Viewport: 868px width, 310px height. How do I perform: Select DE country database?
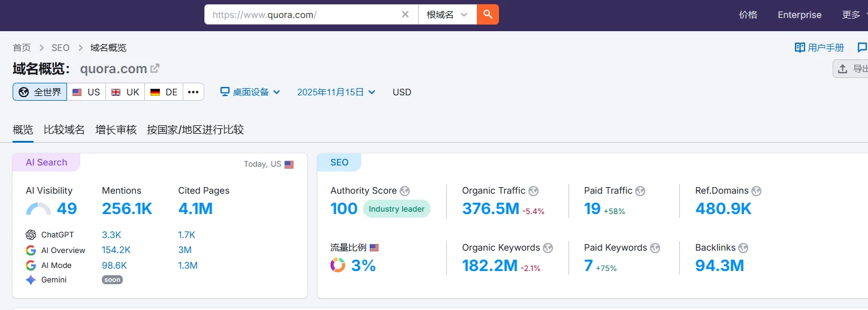(x=164, y=92)
